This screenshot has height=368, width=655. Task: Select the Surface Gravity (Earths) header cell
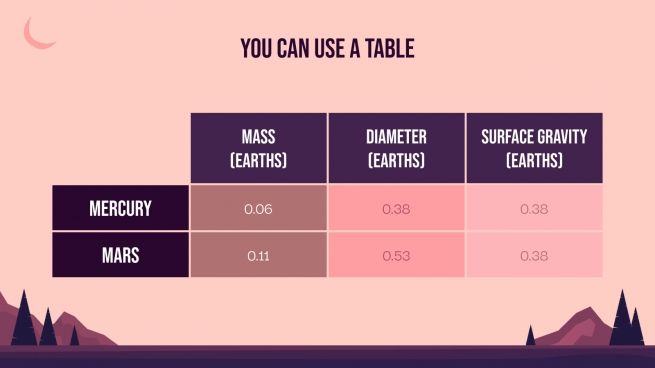pyautogui.click(x=534, y=148)
